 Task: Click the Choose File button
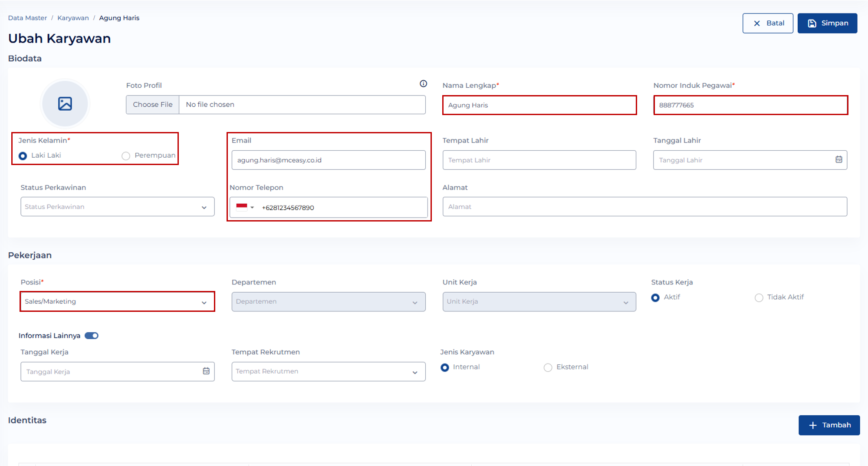(153, 105)
